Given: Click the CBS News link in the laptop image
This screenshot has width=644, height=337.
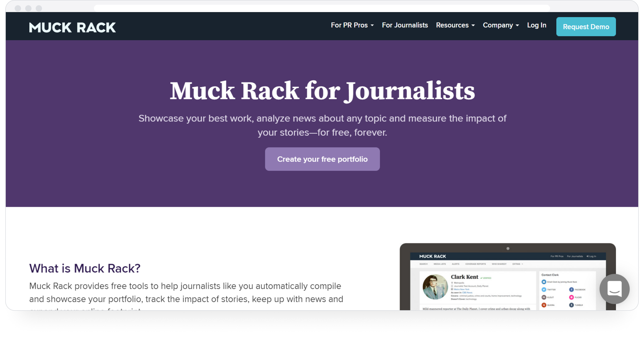Looking at the screenshot, I should click(x=467, y=292).
